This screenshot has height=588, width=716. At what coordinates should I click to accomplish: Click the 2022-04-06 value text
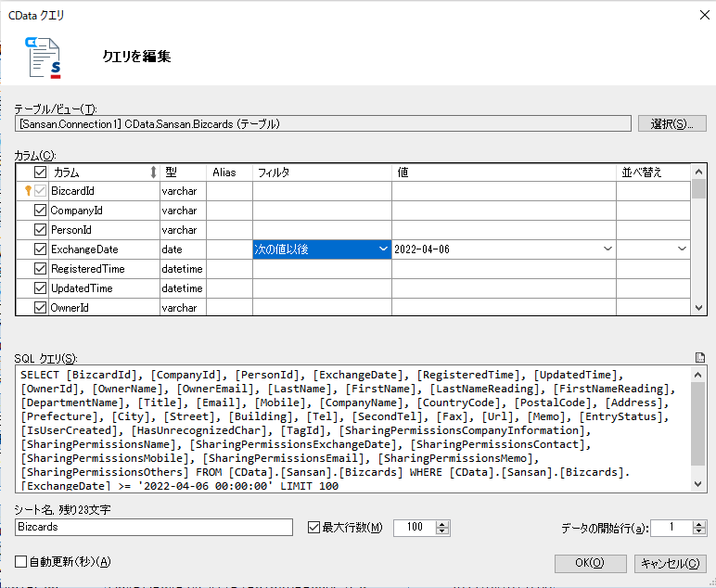(422, 249)
